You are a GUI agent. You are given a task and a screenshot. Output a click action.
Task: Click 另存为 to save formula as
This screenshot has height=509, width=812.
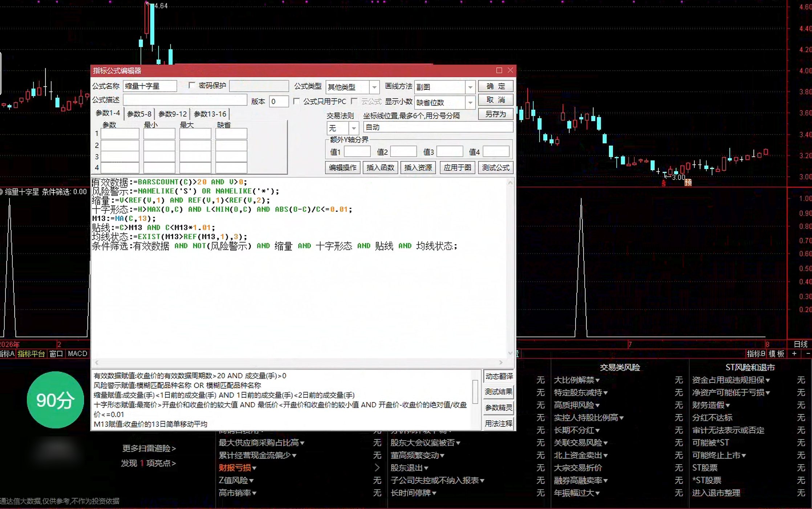tap(496, 114)
